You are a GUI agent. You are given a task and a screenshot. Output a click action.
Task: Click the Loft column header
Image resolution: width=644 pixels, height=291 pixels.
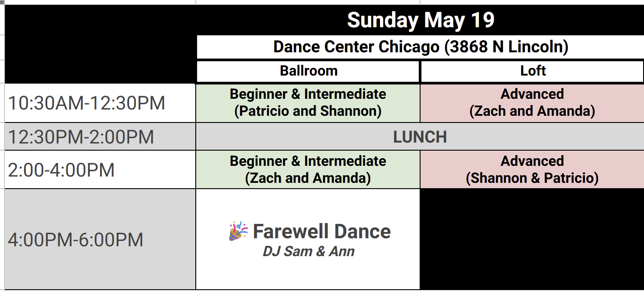coord(532,71)
